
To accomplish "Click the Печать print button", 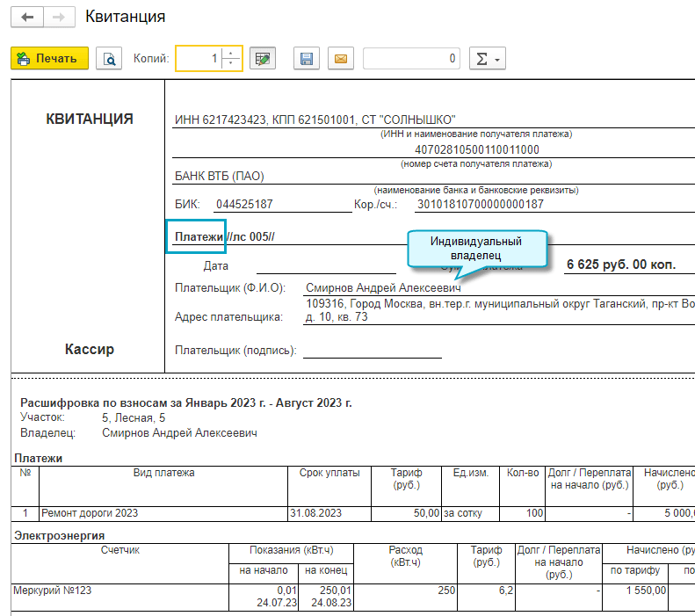I will point(49,58).
